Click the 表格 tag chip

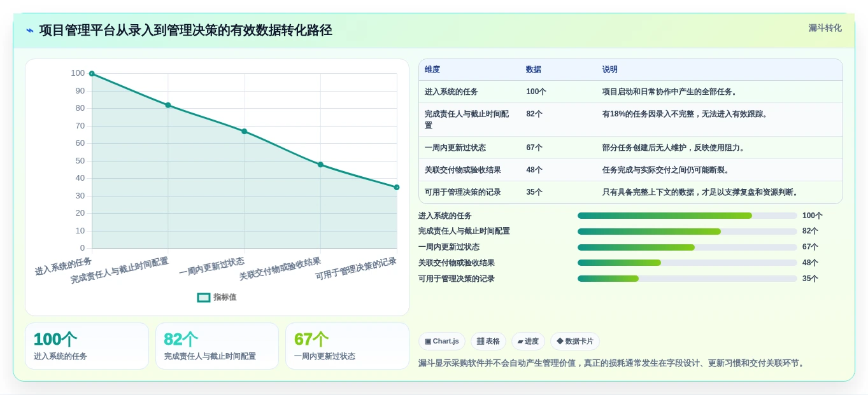(x=488, y=341)
